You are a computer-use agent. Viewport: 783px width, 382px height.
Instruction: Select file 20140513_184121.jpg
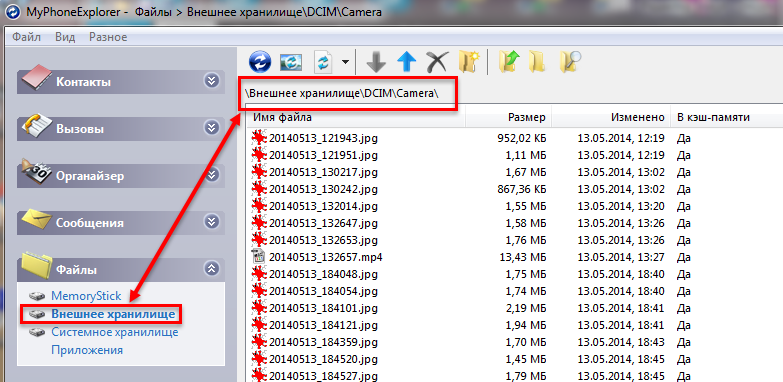point(323,325)
